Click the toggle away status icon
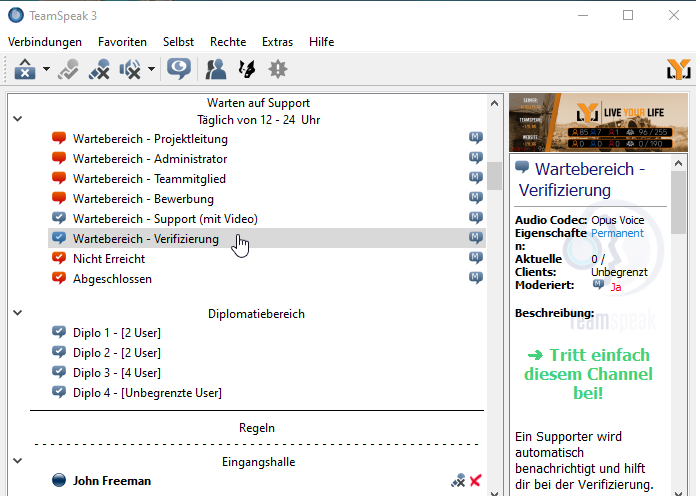The width and height of the screenshot is (696, 496). point(68,69)
